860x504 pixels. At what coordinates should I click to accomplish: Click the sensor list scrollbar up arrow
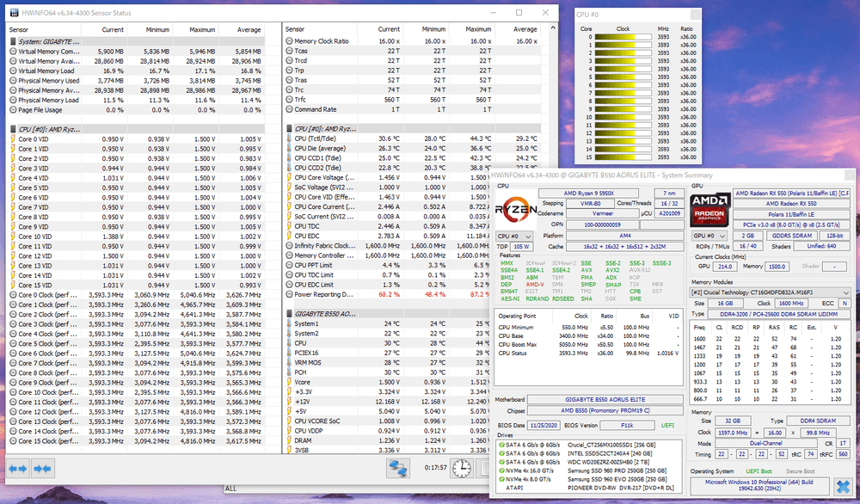[552, 28]
